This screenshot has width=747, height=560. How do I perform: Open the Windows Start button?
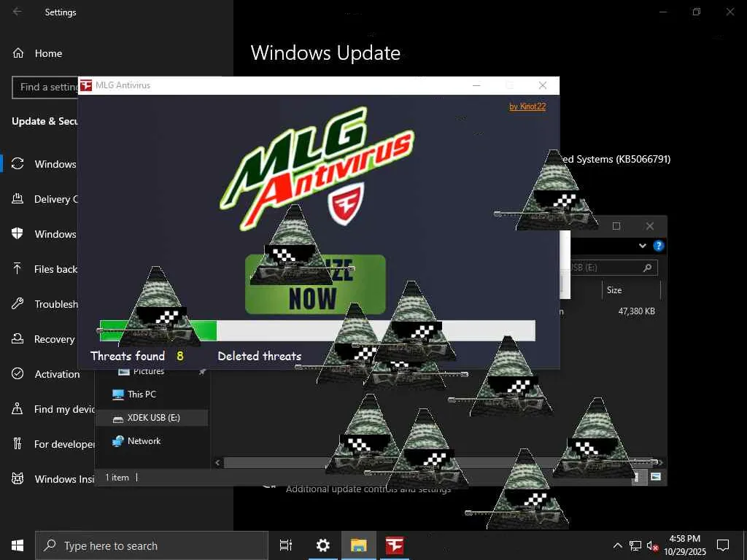[x=18, y=545]
